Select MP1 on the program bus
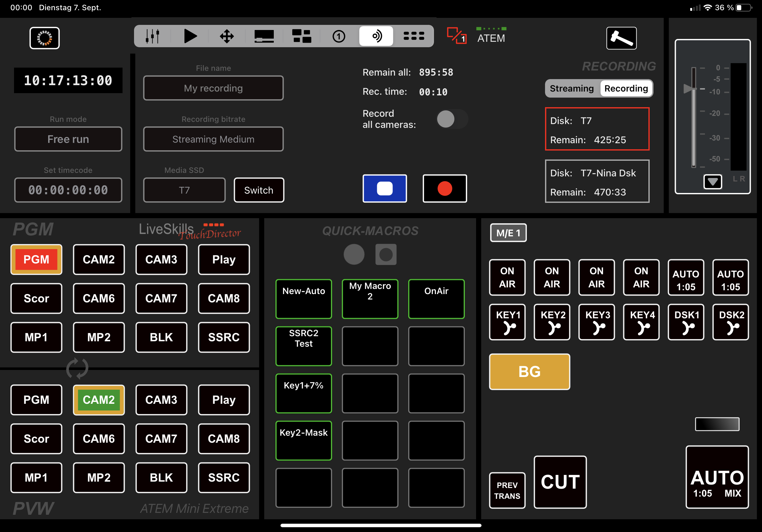This screenshot has height=532, width=762. pos(36,337)
